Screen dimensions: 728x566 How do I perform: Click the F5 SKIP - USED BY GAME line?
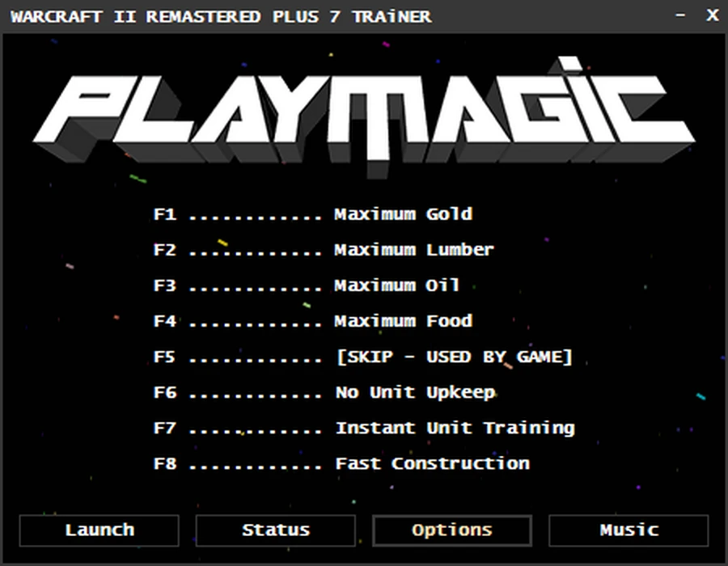[362, 357]
